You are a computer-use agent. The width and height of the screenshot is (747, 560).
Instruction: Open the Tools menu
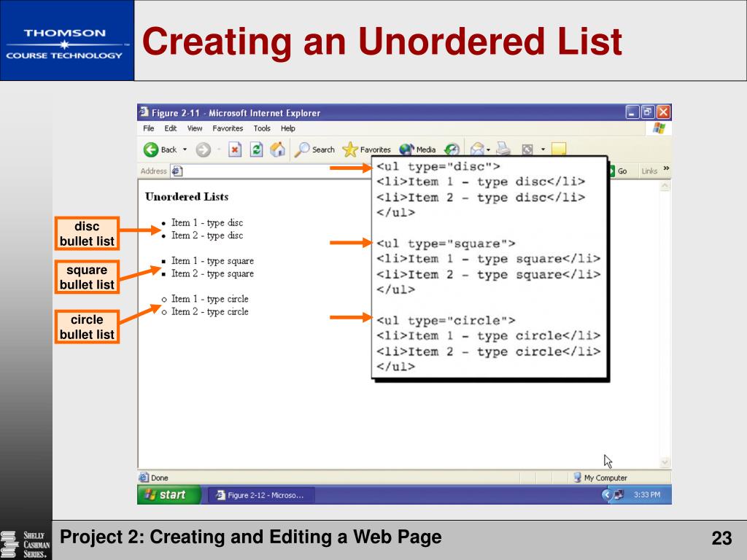(262, 128)
